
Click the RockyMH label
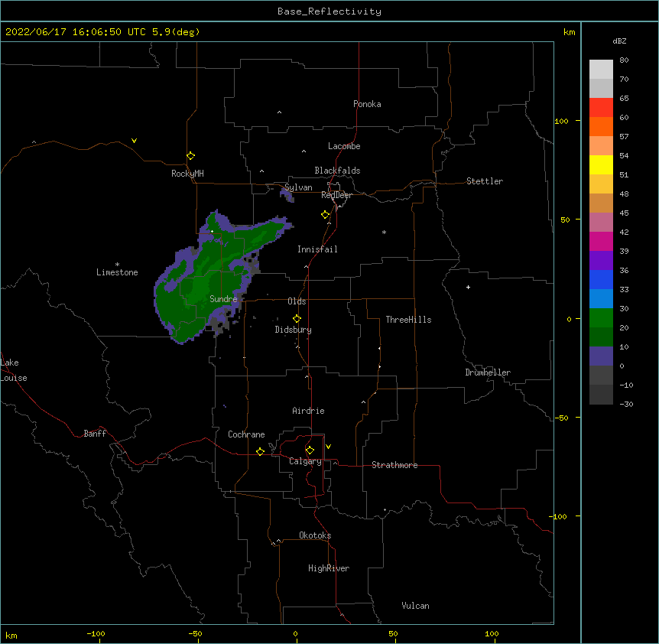[187, 174]
